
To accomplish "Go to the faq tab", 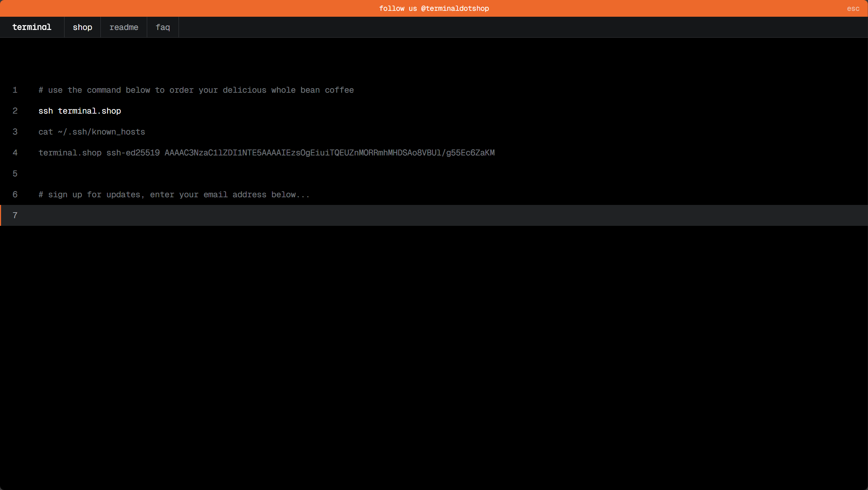I will [x=163, y=27].
